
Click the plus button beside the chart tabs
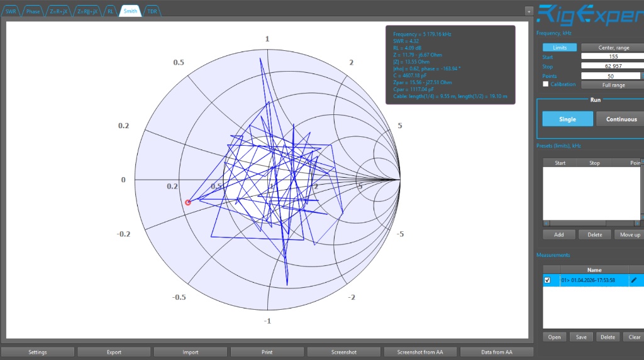tap(529, 11)
